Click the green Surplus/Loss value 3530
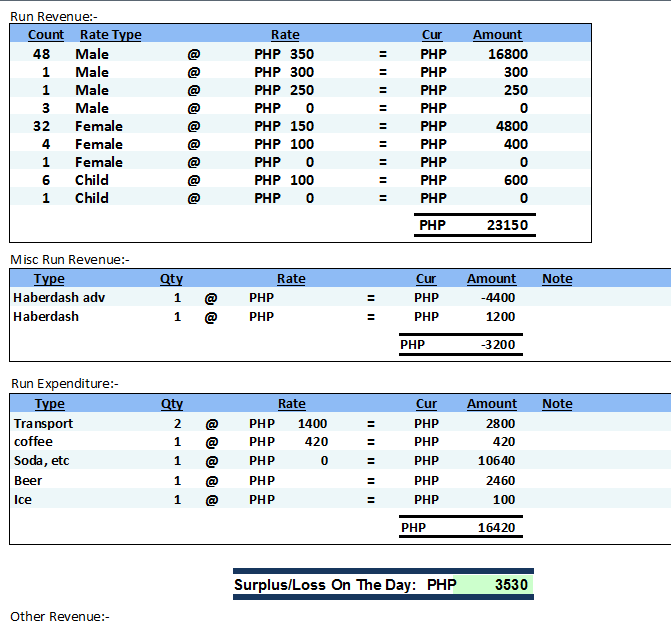The image size is (671, 634). pyautogui.click(x=510, y=585)
